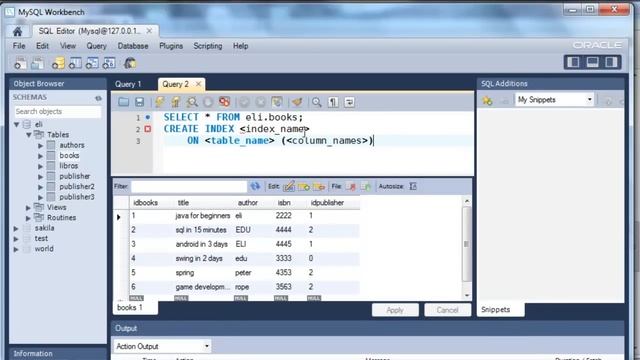The height and width of the screenshot is (360, 640).
Task: Refresh result set data
Action: click(256, 187)
